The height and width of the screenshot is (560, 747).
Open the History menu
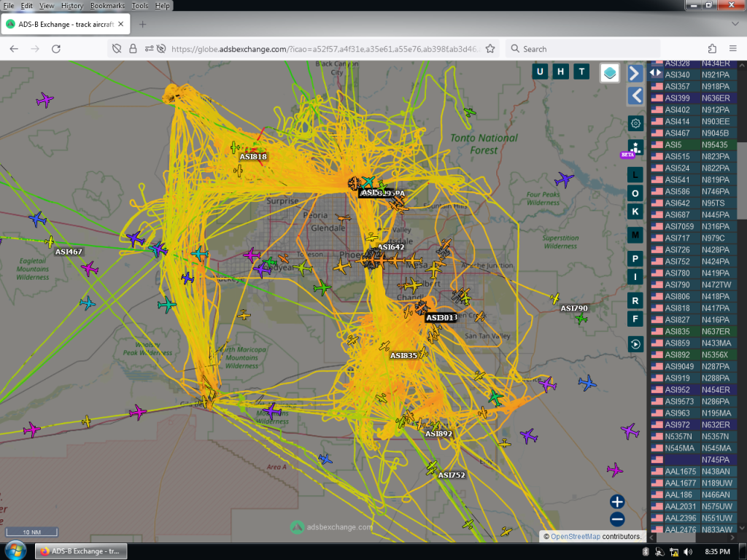tap(72, 6)
